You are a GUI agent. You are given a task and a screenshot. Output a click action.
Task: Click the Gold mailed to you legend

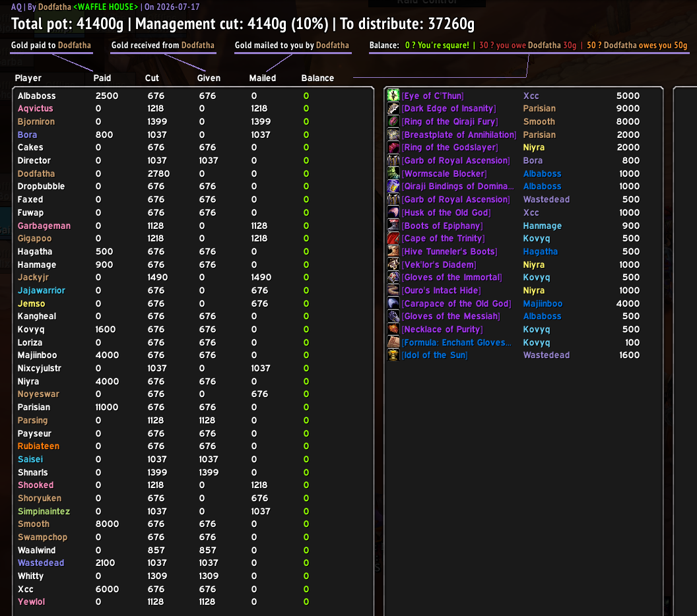click(x=292, y=46)
